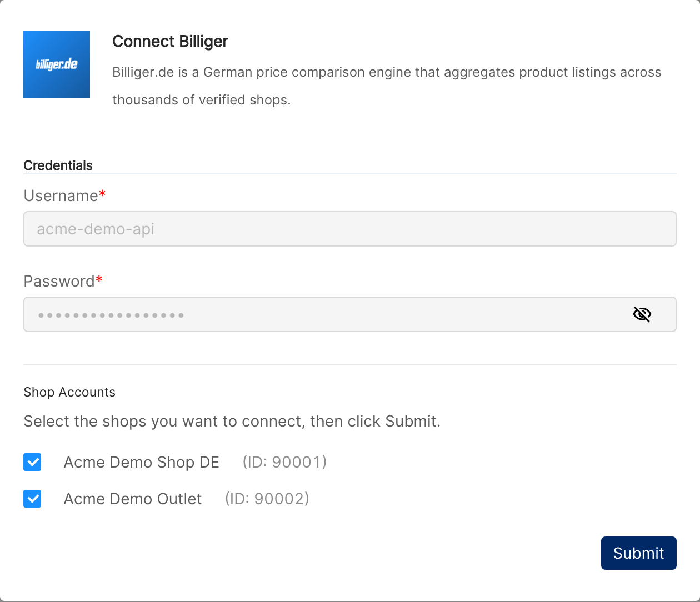Screen dimensions: 700x602
Task: Uncheck the Acme Demo Outlet checkbox
Action: tap(32, 499)
